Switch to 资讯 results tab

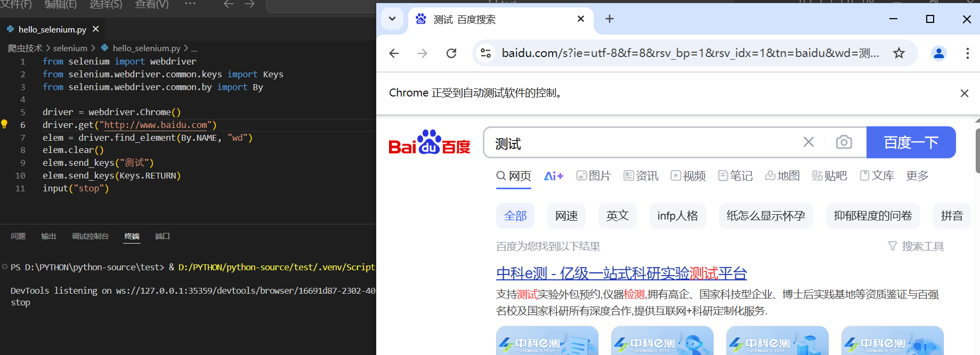[641, 176]
